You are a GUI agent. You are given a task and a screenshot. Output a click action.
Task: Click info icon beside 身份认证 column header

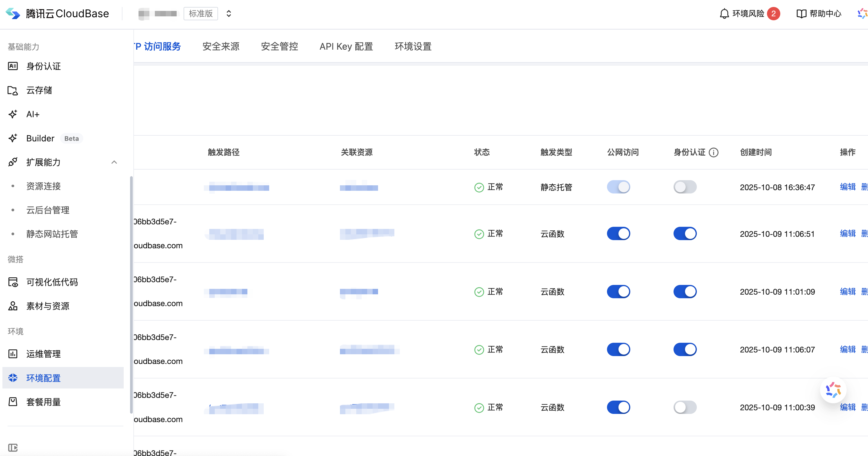coord(713,152)
